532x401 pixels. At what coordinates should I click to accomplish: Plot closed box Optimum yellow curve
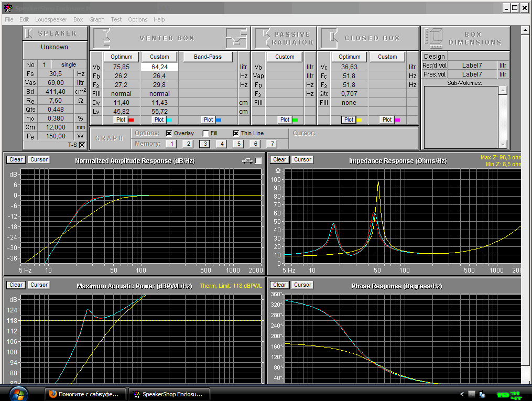[349, 120]
